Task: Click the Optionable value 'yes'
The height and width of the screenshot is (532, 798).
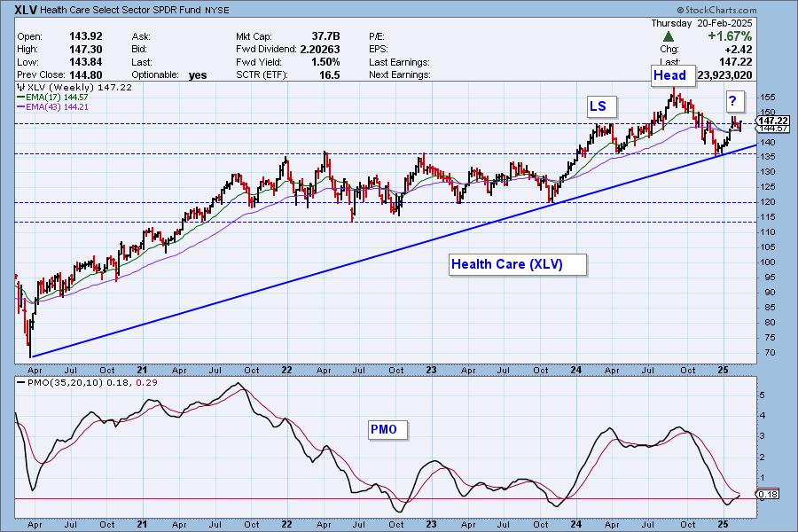Action: [x=198, y=75]
